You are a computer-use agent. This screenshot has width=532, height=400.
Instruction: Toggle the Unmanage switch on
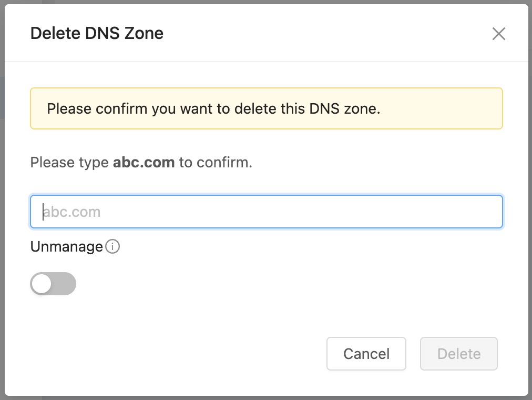pos(53,284)
